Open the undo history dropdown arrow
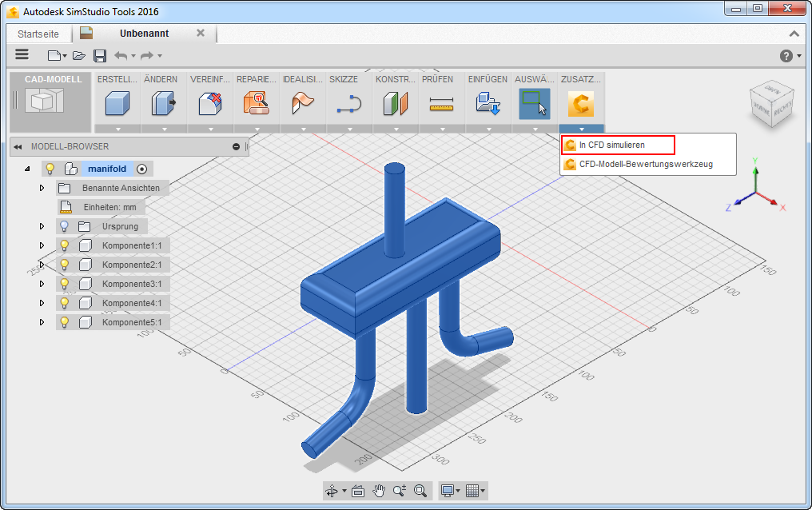Viewport: 812px width, 510px height. click(133, 56)
